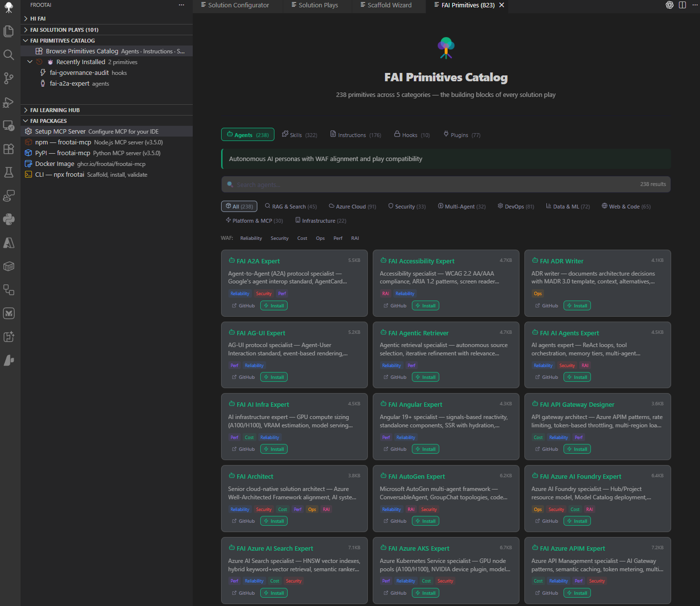Toggle the Perf WAF filter
This screenshot has height=606, width=700.
[x=338, y=238]
